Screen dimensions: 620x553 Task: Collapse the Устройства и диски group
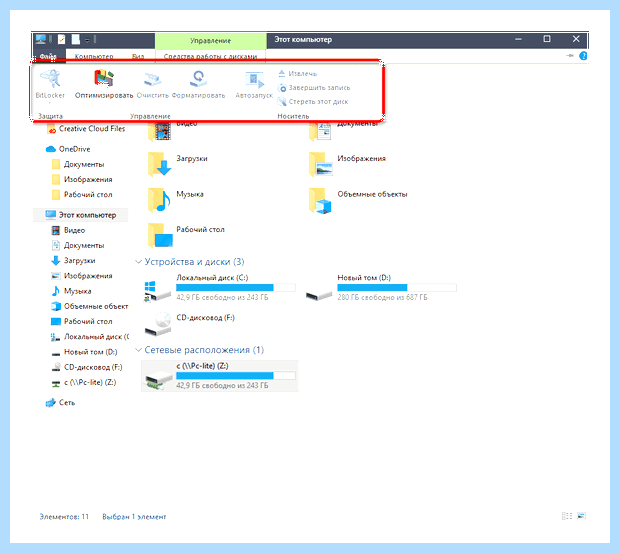138,262
